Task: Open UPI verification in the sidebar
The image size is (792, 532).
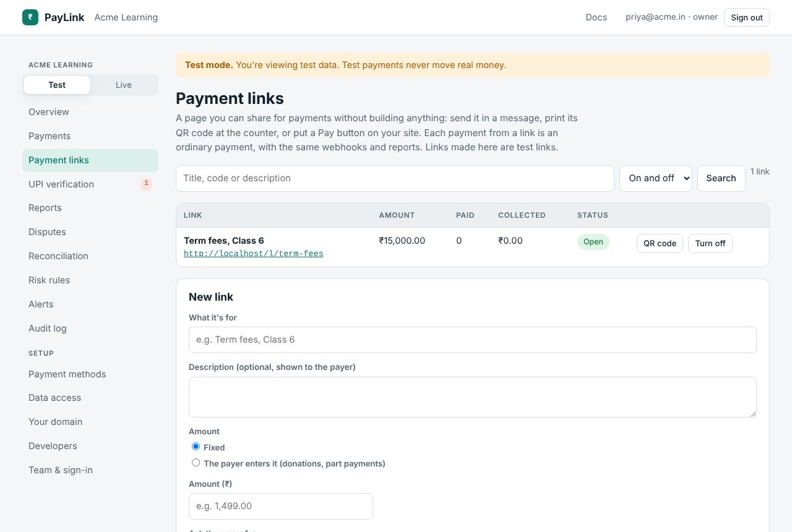Action: (90, 184)
